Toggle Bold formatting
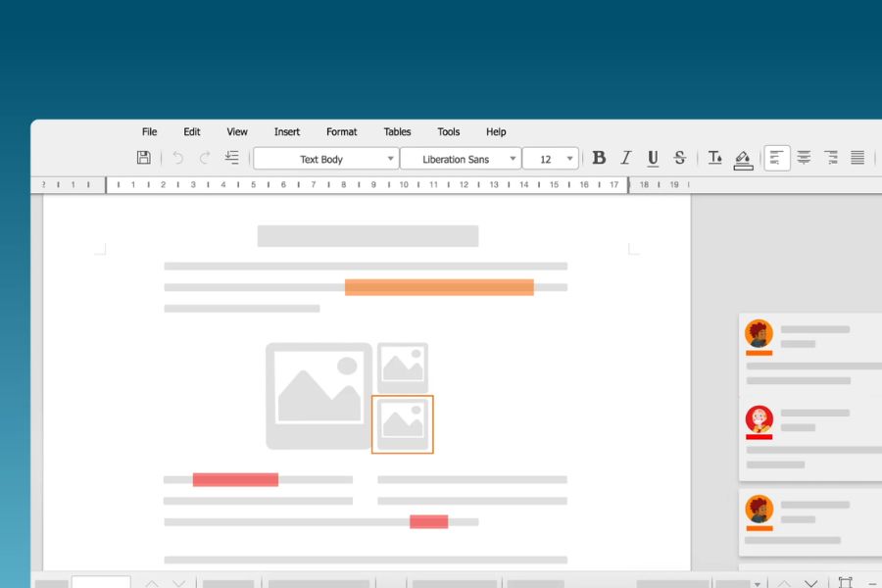The height and width of the screenshot is (588, 882). (599, 158)
